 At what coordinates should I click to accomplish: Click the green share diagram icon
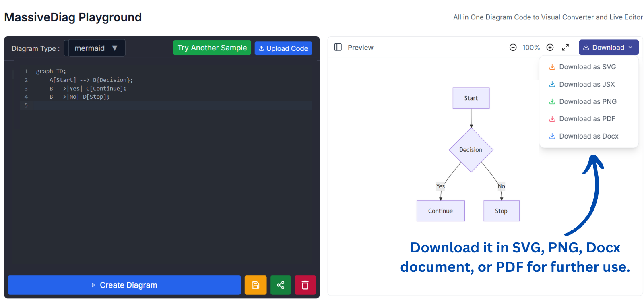click(281, 285)
